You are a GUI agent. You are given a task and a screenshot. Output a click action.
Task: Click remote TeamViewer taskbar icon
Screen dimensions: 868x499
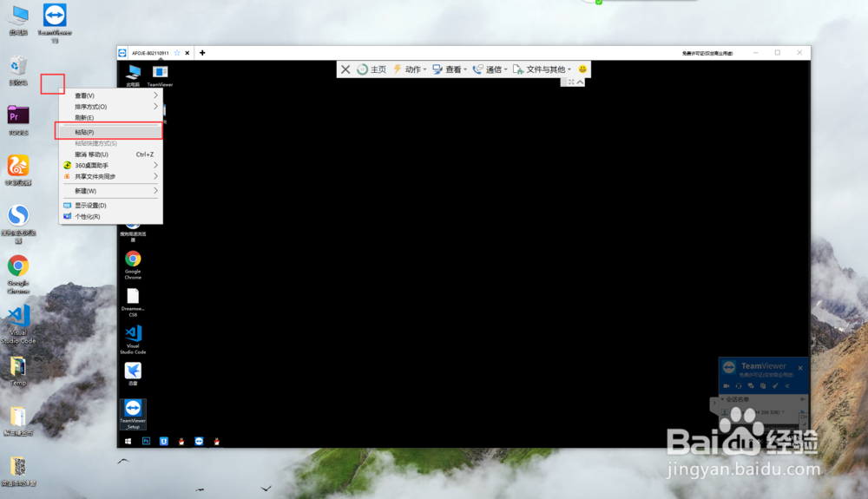pos(199,441)
